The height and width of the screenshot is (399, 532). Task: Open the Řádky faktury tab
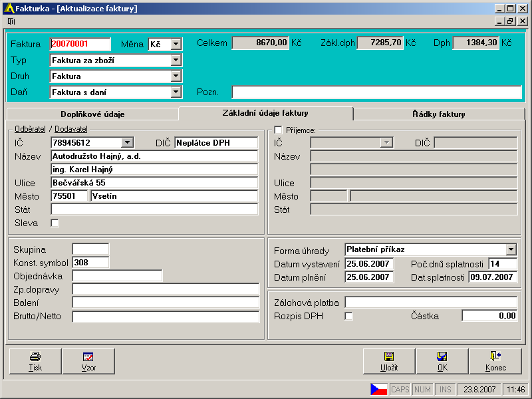(439, 114)
